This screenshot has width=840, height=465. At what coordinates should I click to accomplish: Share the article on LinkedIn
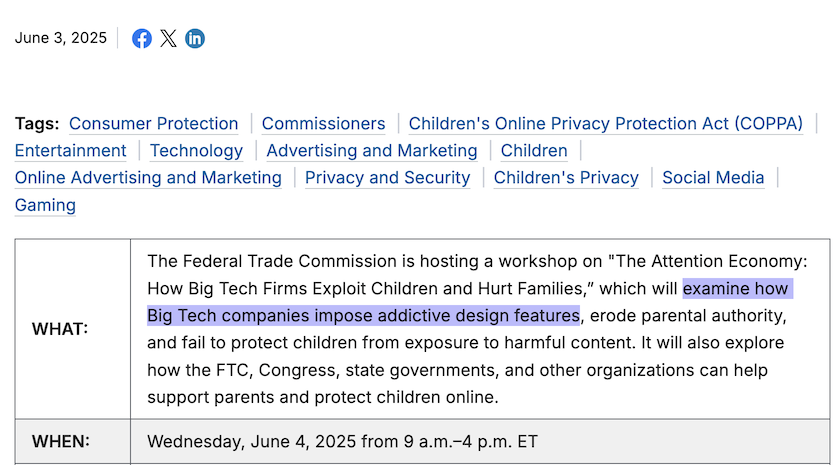(x=195, y=39)
